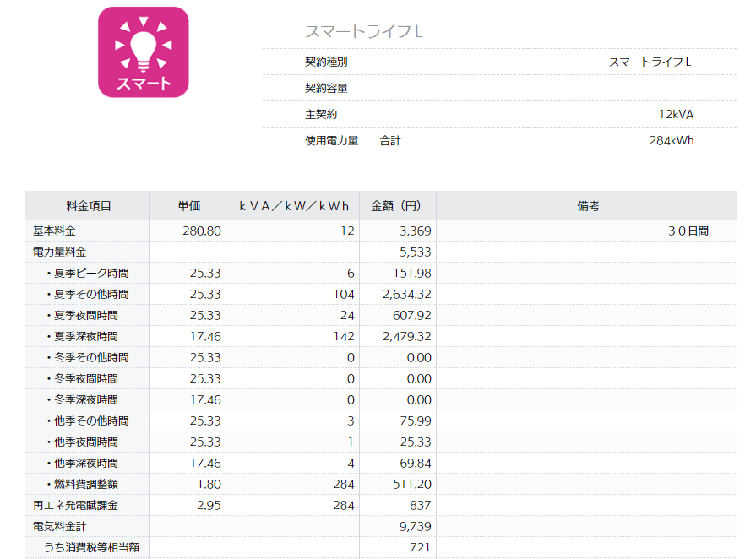Click the 燃料費調整額 row label

pyautogui.click(x=83, y=485)
